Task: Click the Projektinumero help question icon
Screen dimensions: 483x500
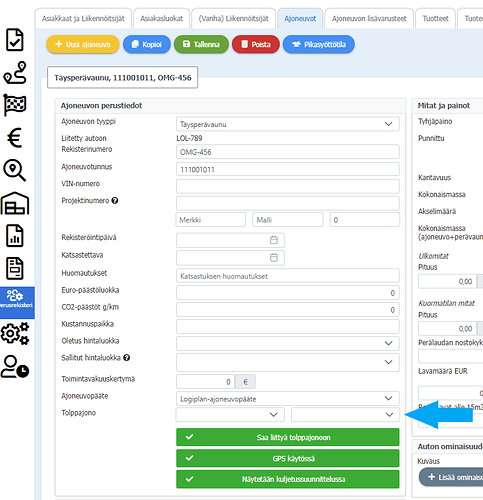Action: (x=115, y=201)
